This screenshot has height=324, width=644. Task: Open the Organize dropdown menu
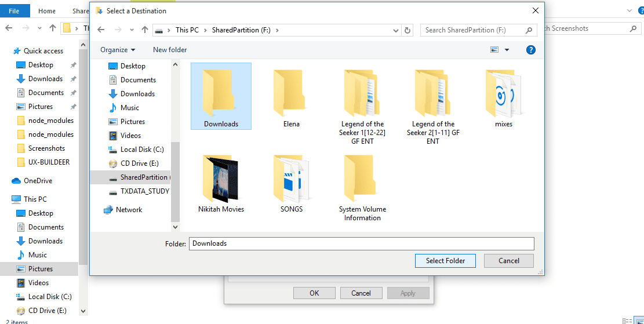(118, 50)
